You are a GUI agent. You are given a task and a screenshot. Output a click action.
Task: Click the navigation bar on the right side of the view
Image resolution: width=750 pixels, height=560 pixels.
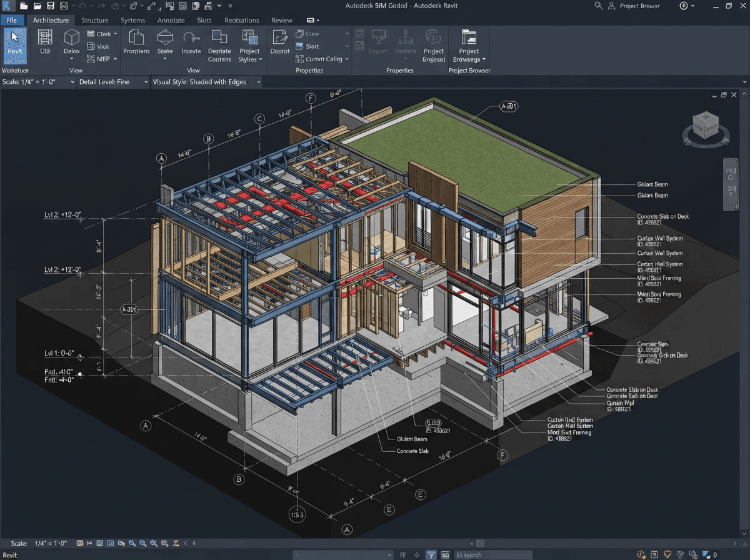pyautogui.click(x=730, y=184)
